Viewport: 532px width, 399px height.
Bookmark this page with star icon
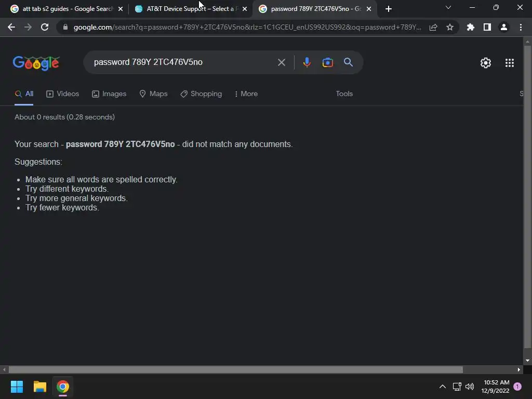point(450,27)
